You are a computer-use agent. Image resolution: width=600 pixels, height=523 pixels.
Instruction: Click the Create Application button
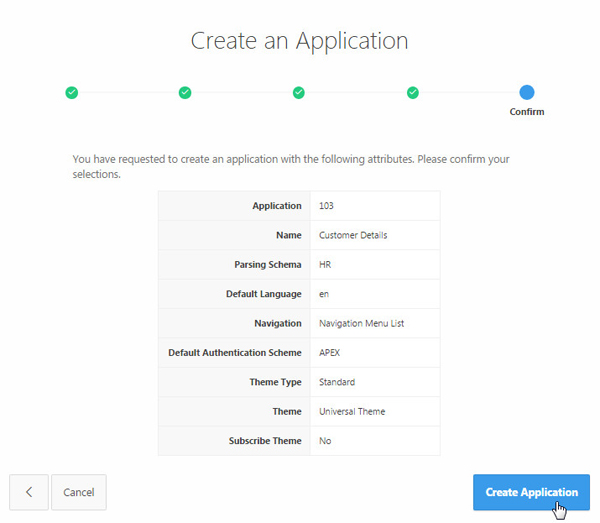click(531, 492)
